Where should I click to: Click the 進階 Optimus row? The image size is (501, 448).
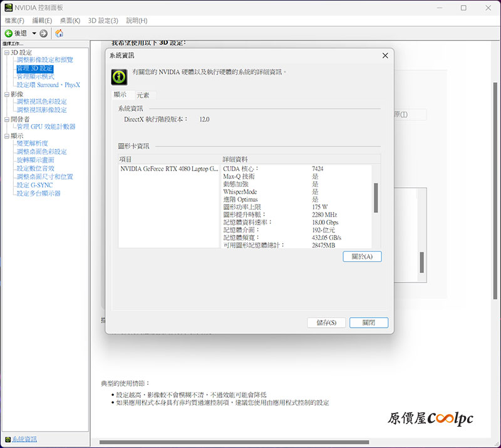(296, 199)
